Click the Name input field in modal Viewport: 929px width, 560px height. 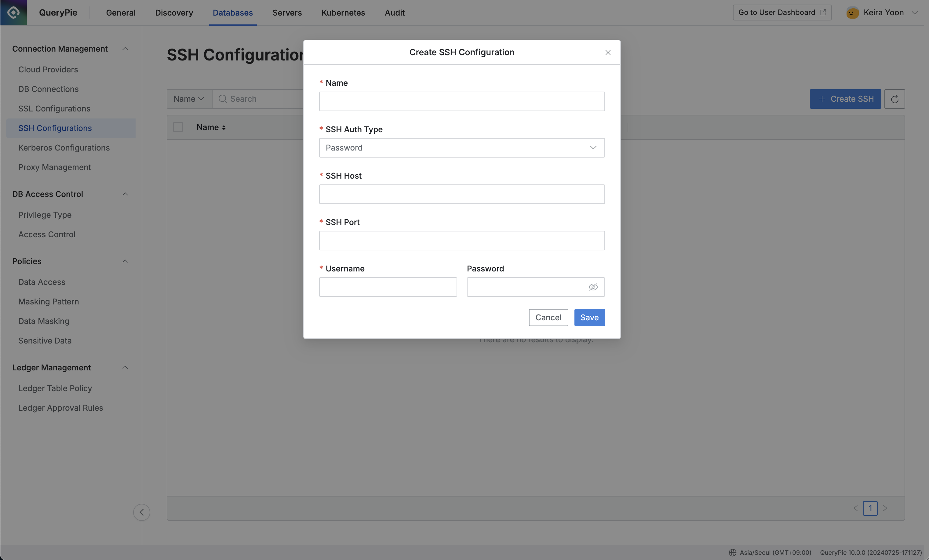click(x=462, y=101)
